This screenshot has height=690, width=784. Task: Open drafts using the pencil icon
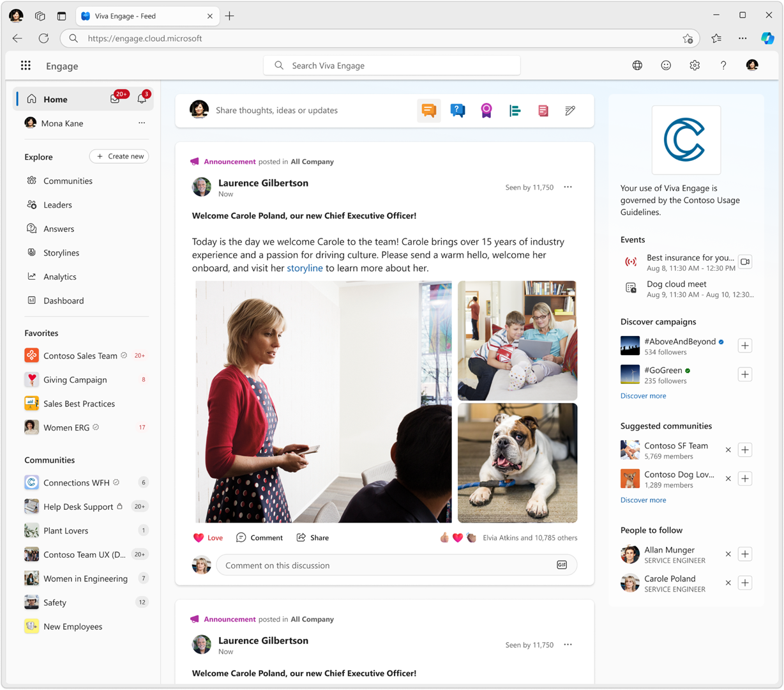pos(571,111)
